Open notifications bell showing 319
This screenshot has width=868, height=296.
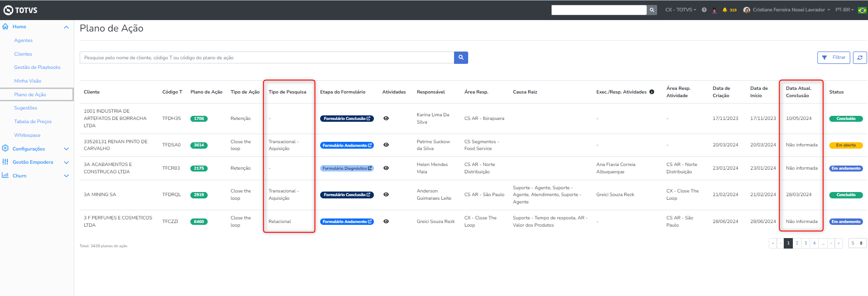click(x=725, y=10)
